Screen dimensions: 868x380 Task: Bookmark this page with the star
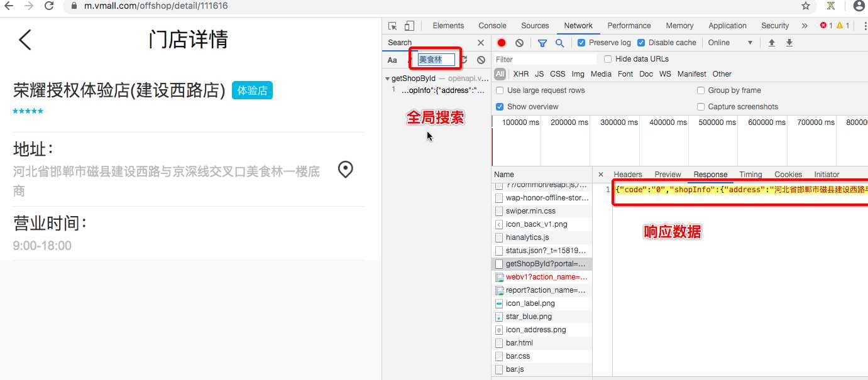[x=806, y=6]
